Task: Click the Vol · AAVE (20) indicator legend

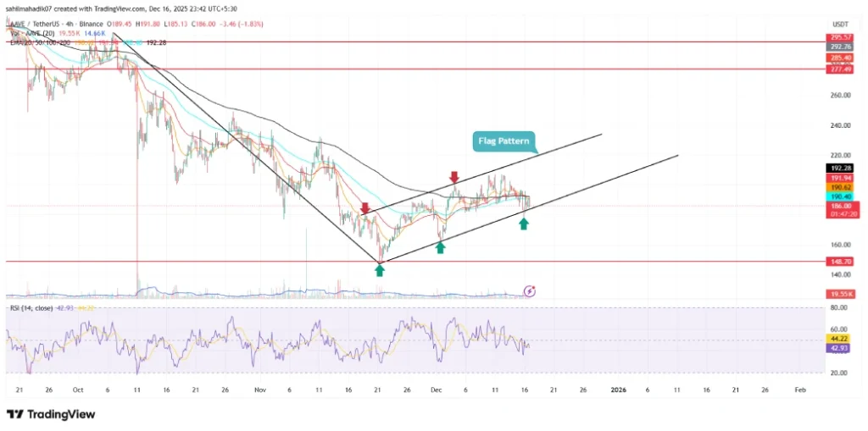Action: tap(31, 33)
